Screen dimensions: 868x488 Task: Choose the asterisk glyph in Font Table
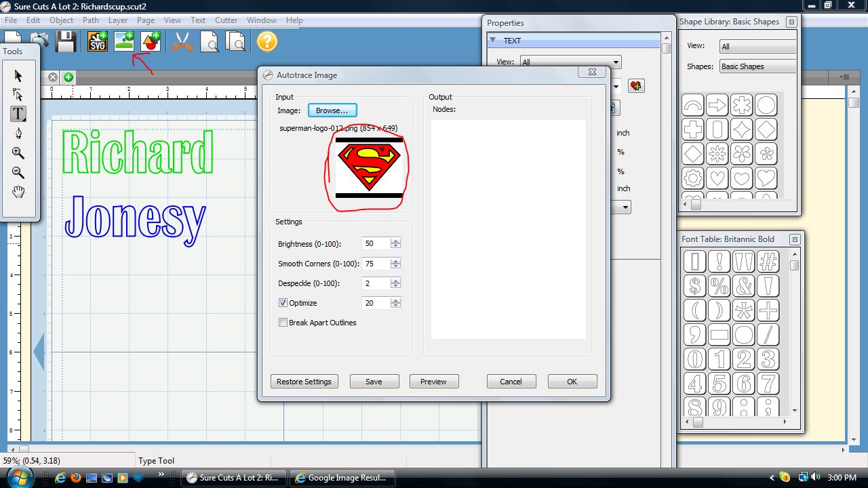point(744,310)
